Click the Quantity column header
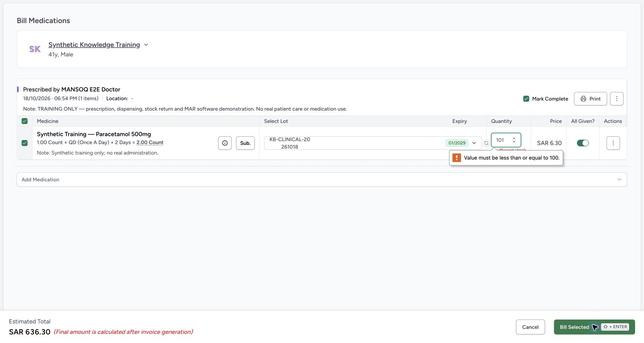The width and height of the screenshot is (644, 343). point(502,121)
